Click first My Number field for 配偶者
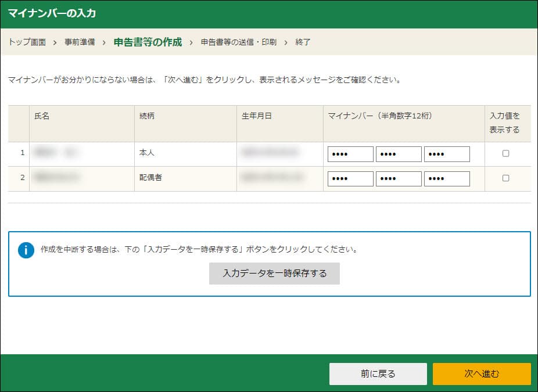This screenshot has height=392, width=538. (350, 179)
